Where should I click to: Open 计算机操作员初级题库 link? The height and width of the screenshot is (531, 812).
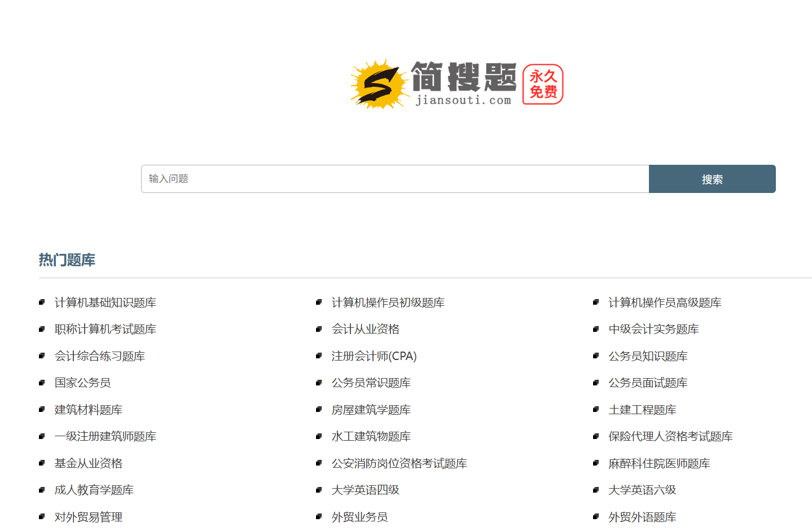click(x=388, y=302)
